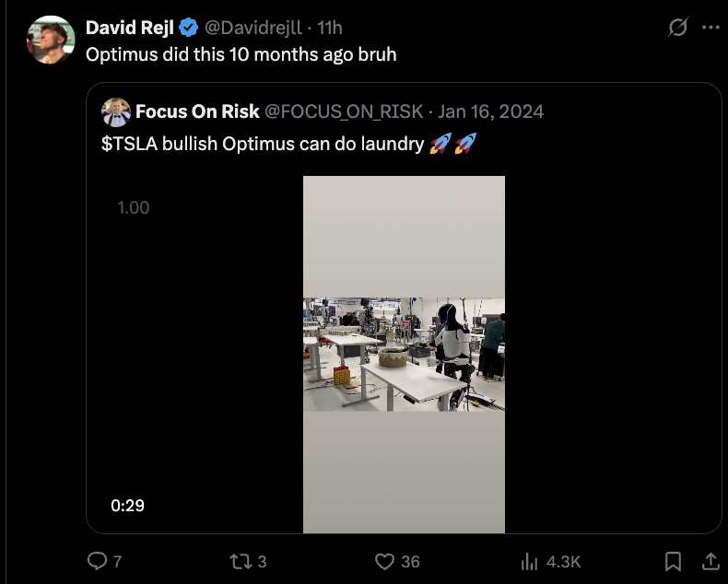The height and width of the screenshot is (584, 728).
Task: Click the @FOCUS_ON_RISK handle
Action: click(x=344, y=112)
